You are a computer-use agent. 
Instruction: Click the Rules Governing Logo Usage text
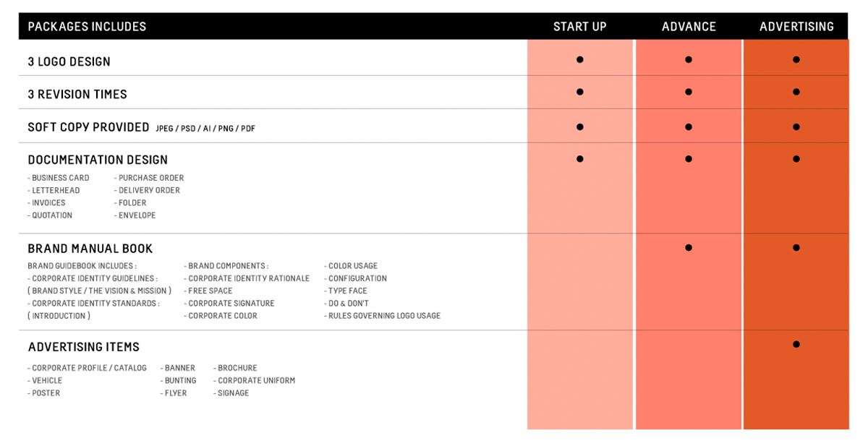384,316
